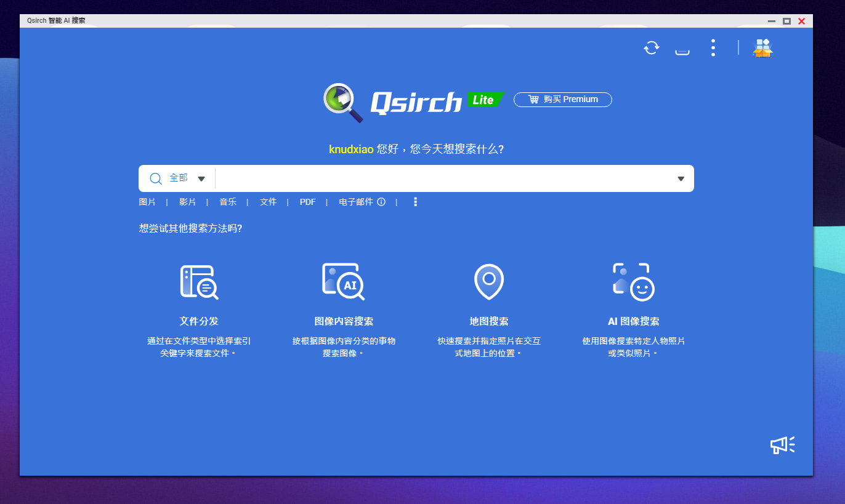845x504 pixels.
Task: Open the 地图搜索 title link
Action: pos(489,321)
